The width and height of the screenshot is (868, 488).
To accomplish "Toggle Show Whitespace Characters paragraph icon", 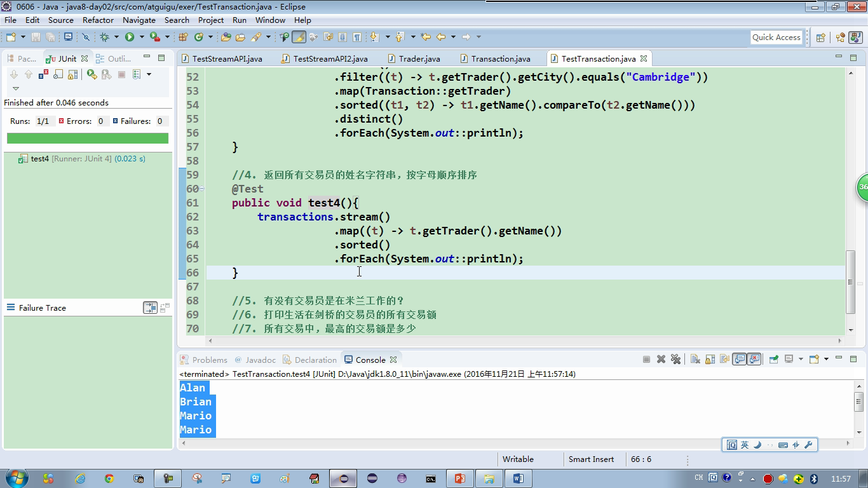I will [x=357, y=37].
